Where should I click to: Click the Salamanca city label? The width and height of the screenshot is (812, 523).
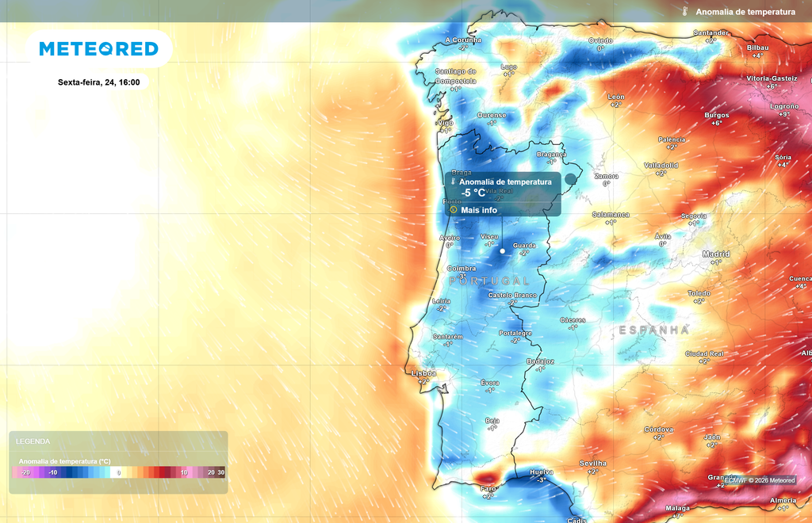coord(611,215)
